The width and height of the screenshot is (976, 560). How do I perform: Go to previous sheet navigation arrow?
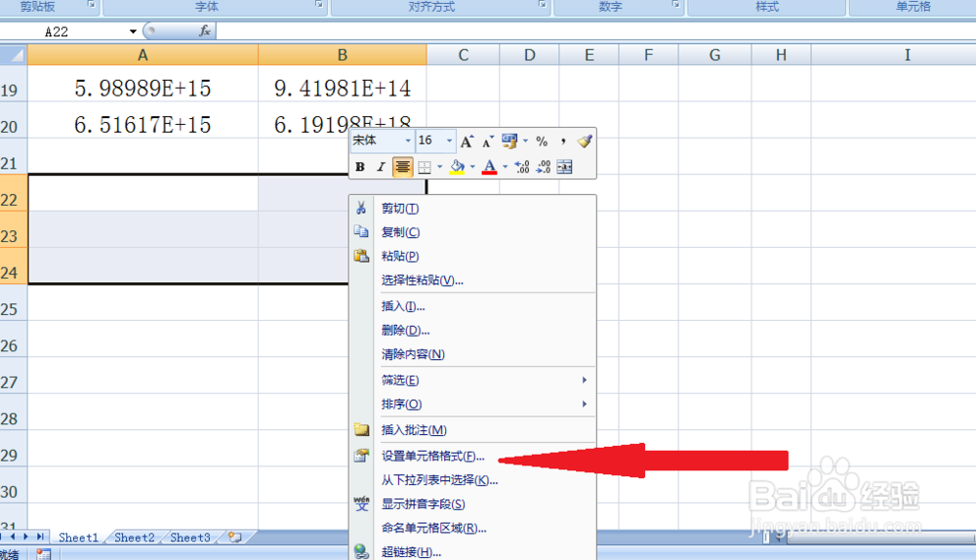coord(13,537)
